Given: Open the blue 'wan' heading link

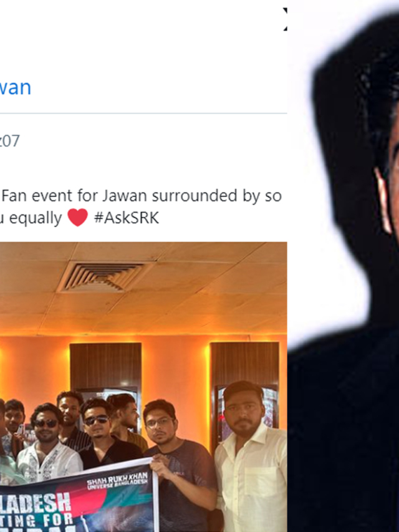Looking at the screenshot, I should click(x=15, y=87).
